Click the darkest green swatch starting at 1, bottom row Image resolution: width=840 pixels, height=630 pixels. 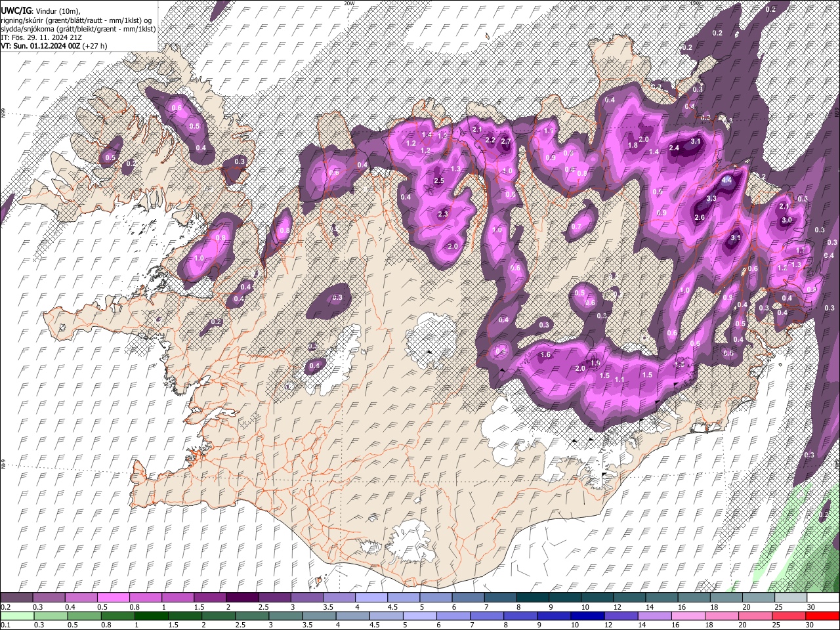coord(152,616)
